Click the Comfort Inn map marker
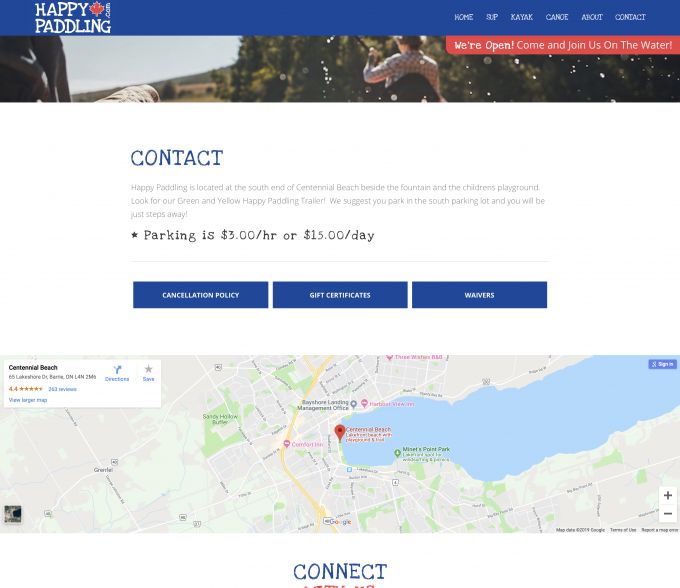This screenshot has height=588, width=680. click(285, 445)
